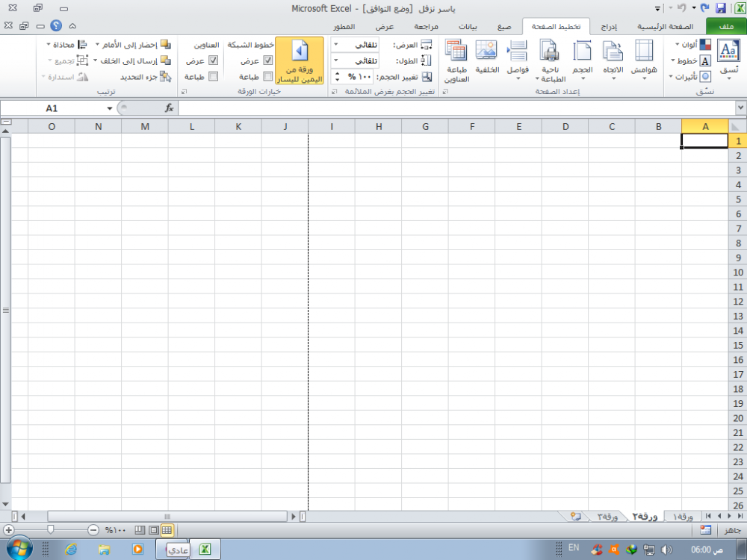This screenshot has height=560, width=747.
Task: Open the Align (محاذاة) menu
Action: [x=66, y=45]
